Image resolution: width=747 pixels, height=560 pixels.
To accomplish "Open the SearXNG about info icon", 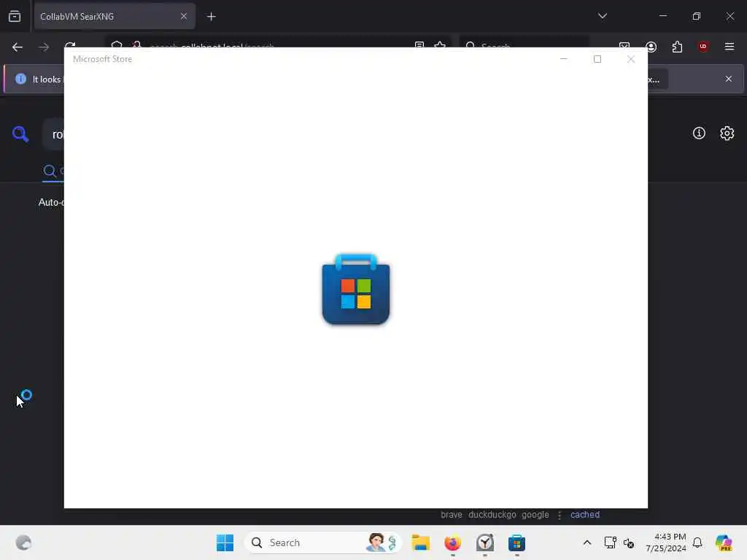I will [x=699, y=133].
